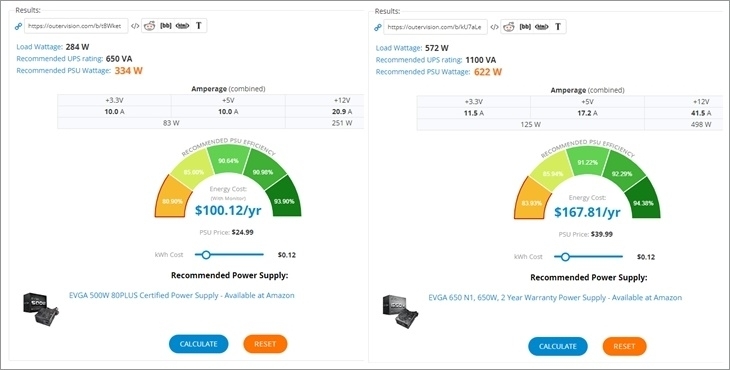The height and width of the screenshot is (370, 730).
Task: Click the 251 W table cell
Action: tap(324, 123)
